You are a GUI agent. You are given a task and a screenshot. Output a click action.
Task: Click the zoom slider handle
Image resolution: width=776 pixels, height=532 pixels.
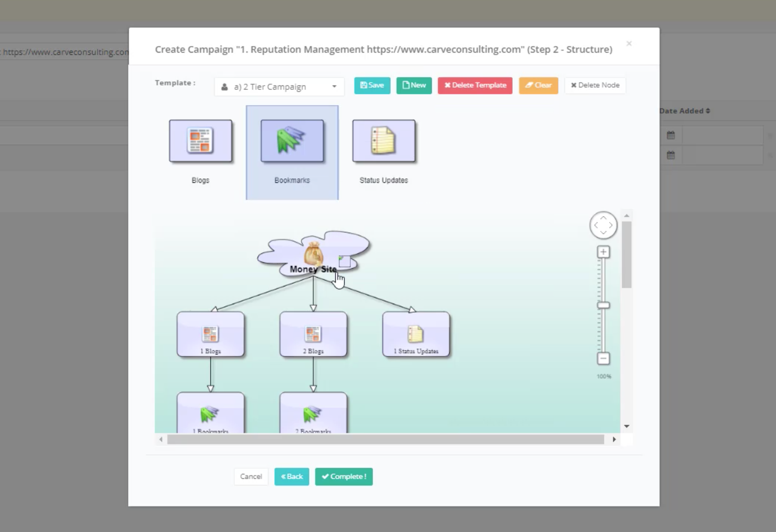[604, 305]
